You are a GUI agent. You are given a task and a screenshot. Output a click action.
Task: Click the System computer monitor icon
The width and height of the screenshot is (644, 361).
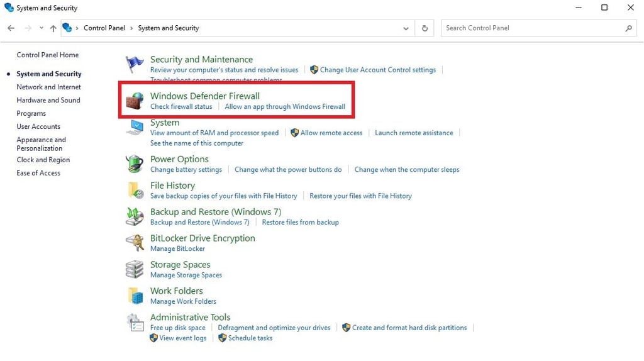tap(135, 127)
